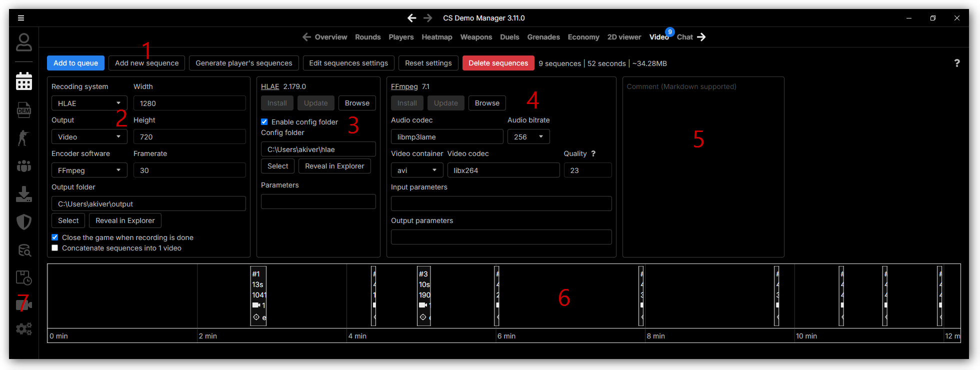Open the DEM demos sidebar icon
The image size is (980, 370).
click(x=24, y=109)
